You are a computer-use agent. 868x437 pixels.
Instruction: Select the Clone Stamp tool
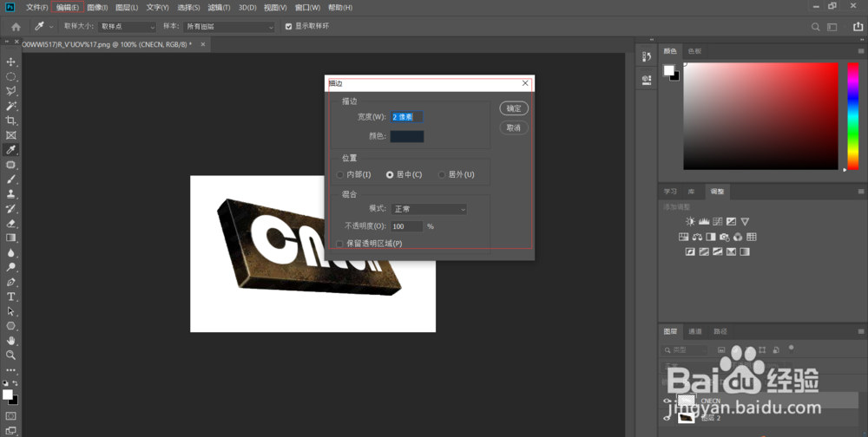(x=10, y=194)
